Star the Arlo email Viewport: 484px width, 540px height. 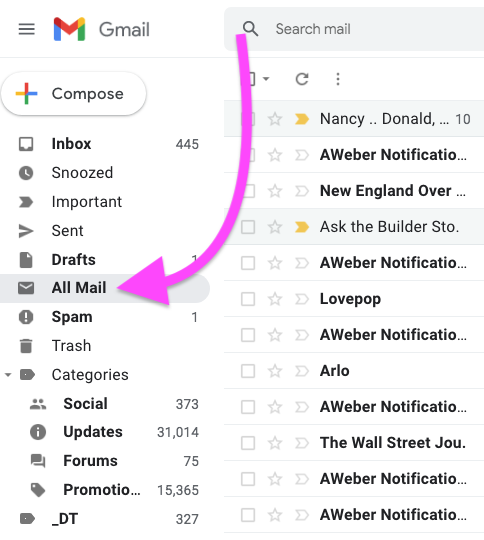pyautogui.click(x=275, y=371)
